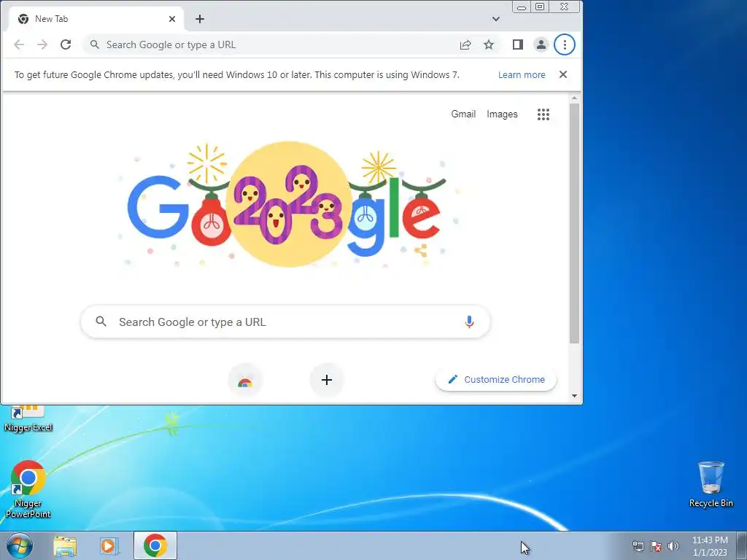
Task: Open the Windows Start menu
Action: tap(20, 545)
